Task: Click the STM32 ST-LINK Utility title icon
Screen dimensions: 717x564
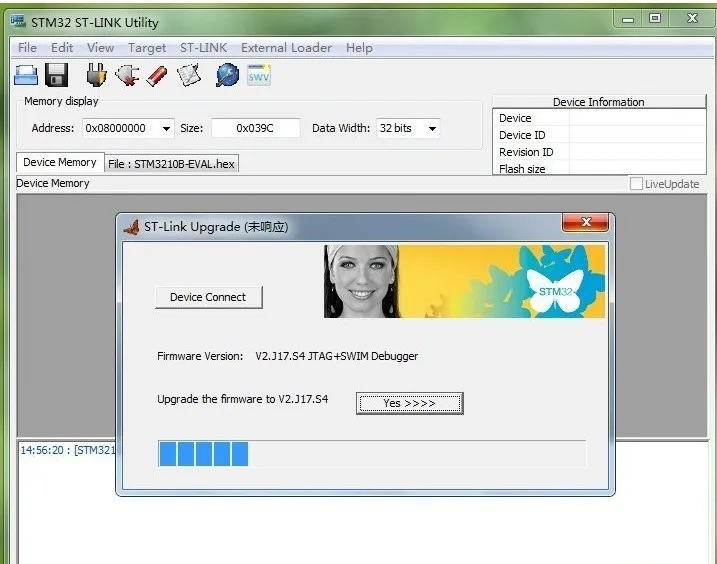Action: coord(18,21)
